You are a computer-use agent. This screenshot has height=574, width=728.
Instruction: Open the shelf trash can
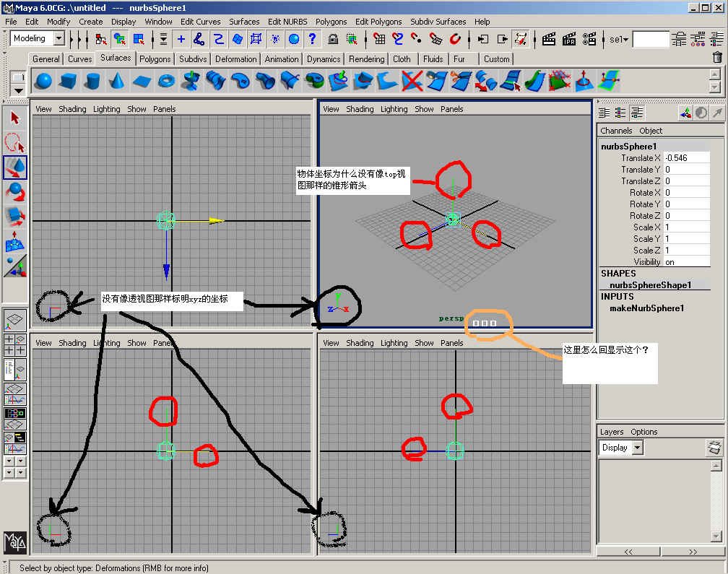(x=717, y=58)
